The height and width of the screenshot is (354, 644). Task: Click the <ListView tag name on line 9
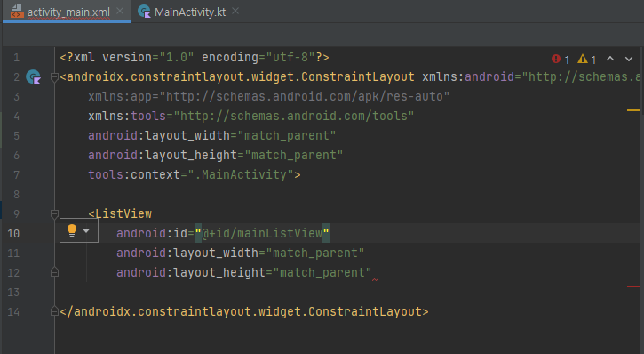click(x=120, y=213)
